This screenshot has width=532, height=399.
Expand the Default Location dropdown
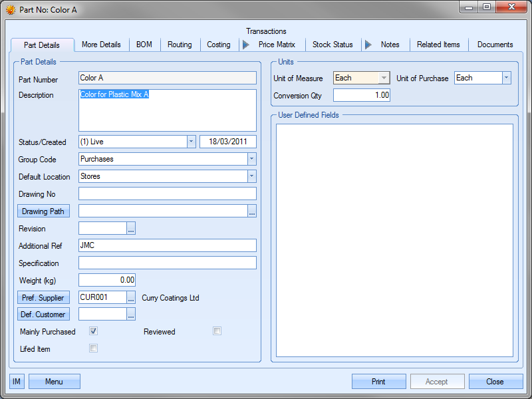(251, 177)
